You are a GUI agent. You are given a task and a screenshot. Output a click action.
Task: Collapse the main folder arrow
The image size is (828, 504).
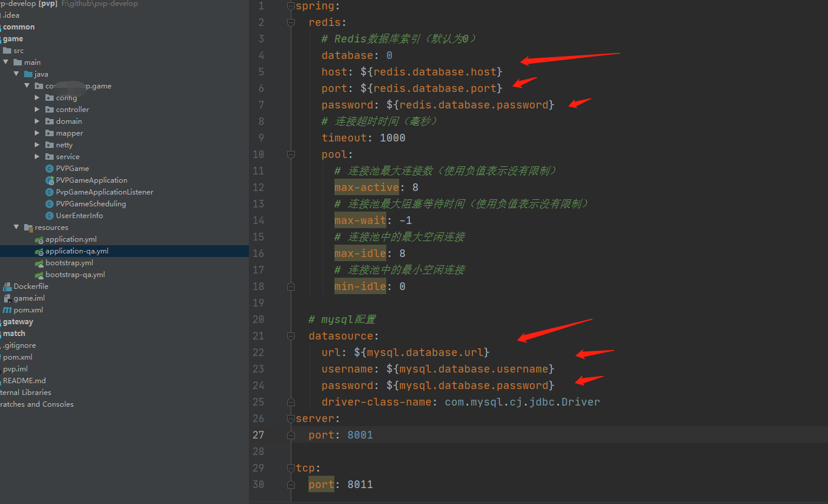(6, 62)
